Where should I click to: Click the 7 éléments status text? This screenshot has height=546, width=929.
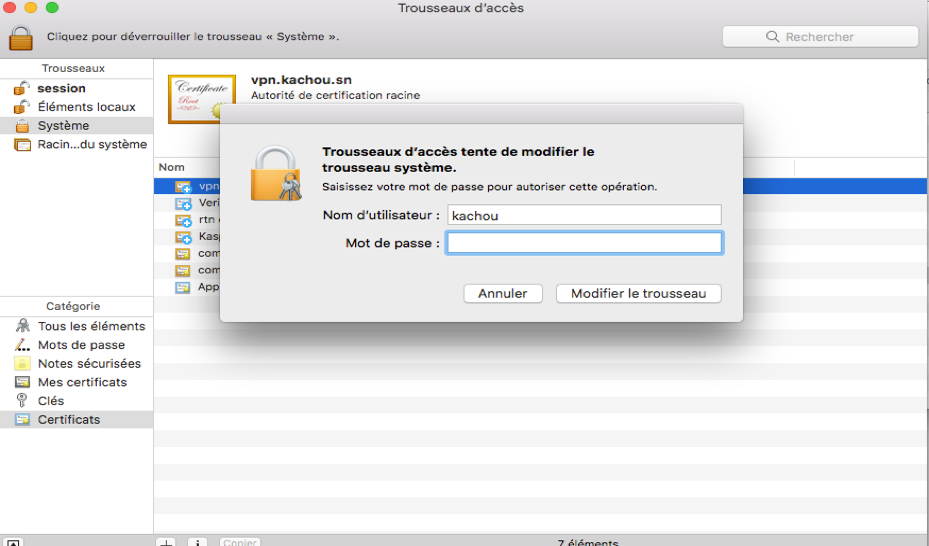tap(588, 542)
